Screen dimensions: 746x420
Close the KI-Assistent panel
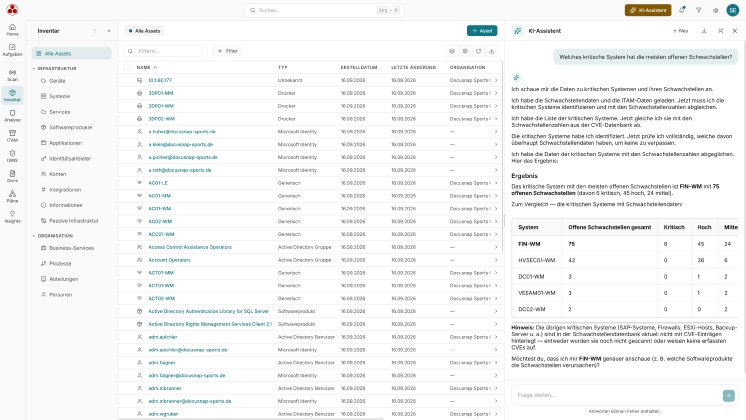click(735, 31)
